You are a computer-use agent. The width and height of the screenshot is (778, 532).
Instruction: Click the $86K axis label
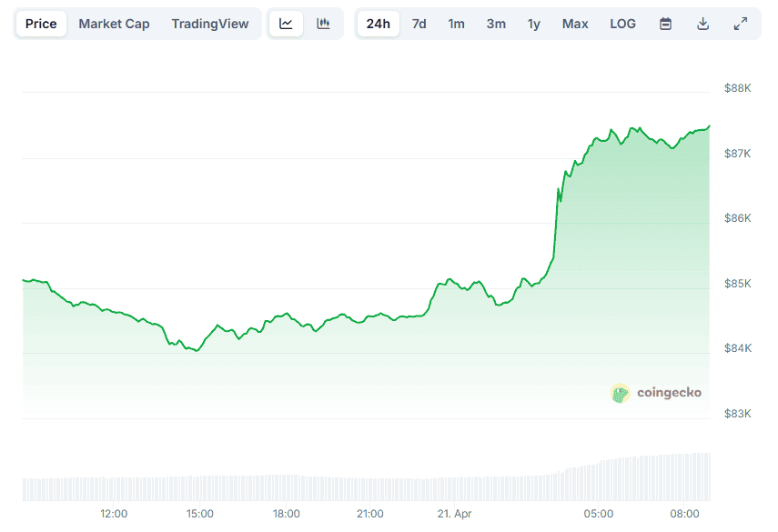click(x=737, y=218)
